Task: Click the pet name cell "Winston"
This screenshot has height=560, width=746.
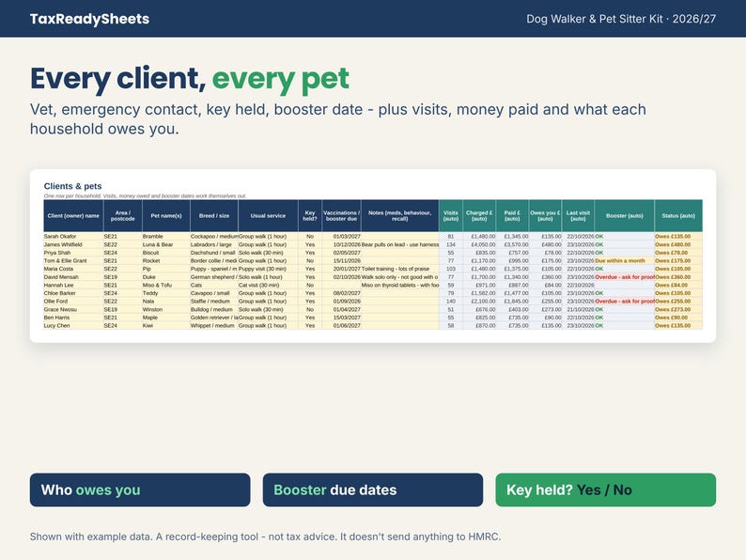Action: tap(166, 309)
